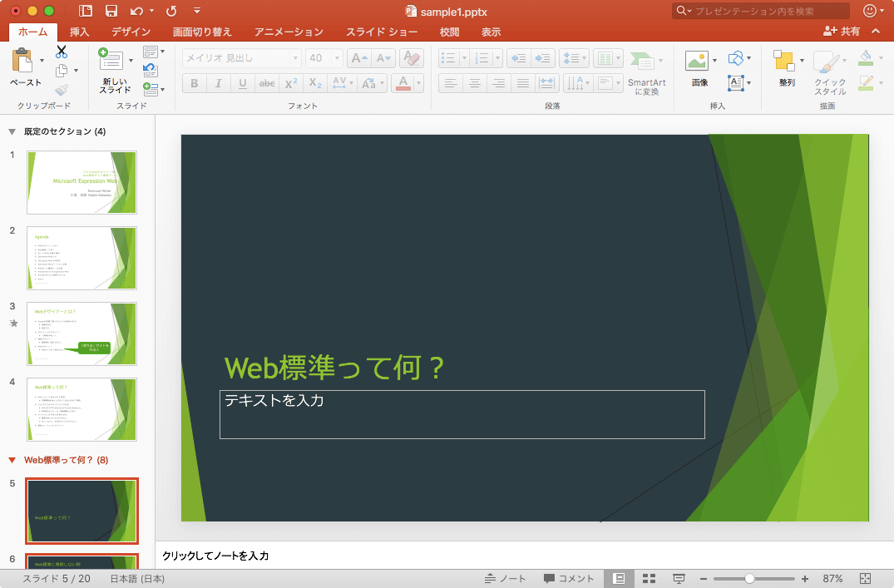894x588 pixels.
Task: Click the Subscript X₂ icon
Action: coord(314,83)
